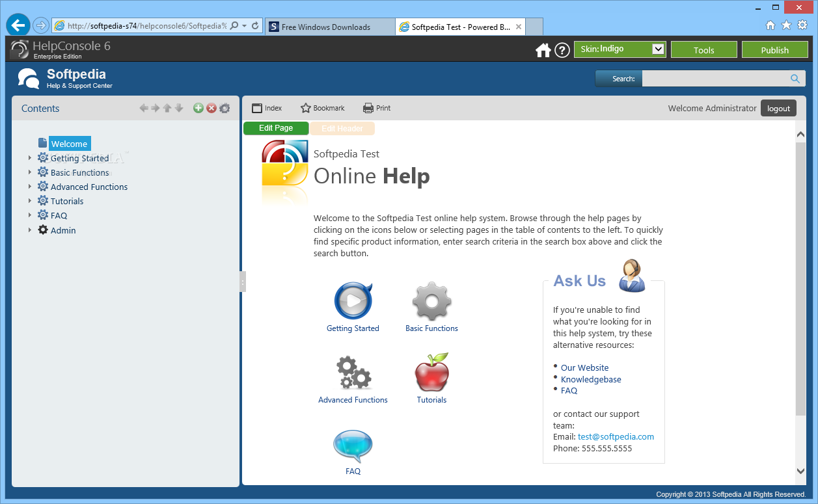Open the Skin Indigo dropdown
The image size is (818, 504).
620,49
